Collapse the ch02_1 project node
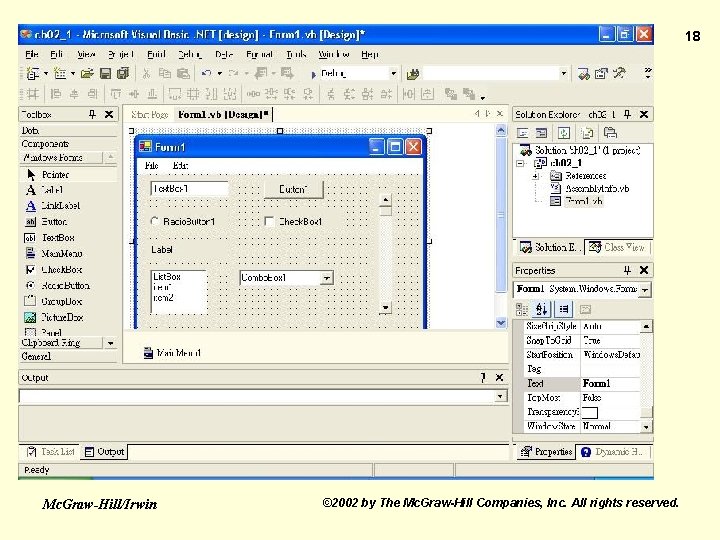 520,163
